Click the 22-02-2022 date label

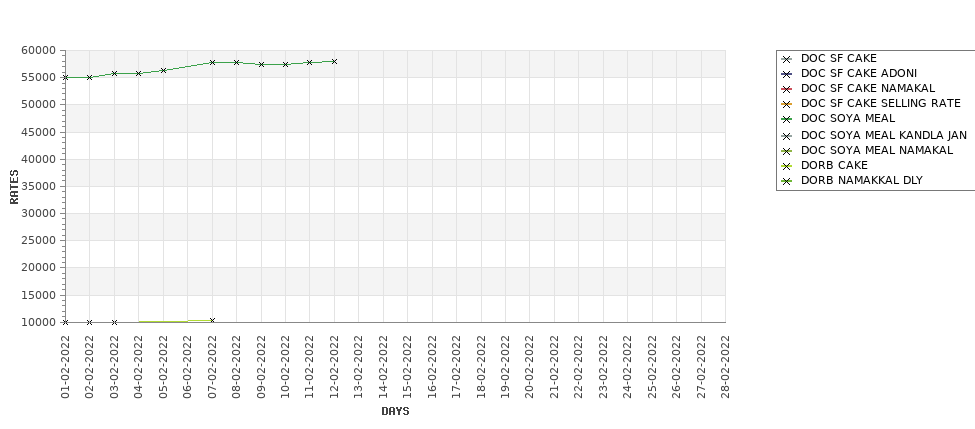(x=579, y=367)
